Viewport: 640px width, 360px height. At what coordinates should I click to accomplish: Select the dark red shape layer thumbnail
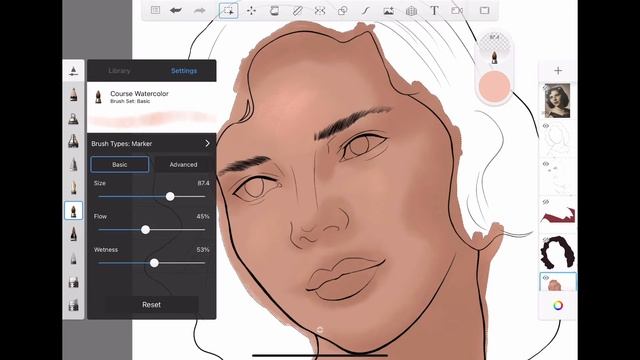point(558,215)
